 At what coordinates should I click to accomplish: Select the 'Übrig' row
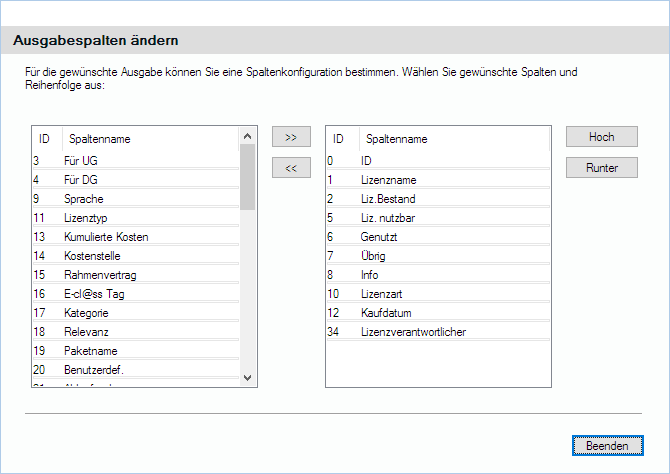click(438, 256)
